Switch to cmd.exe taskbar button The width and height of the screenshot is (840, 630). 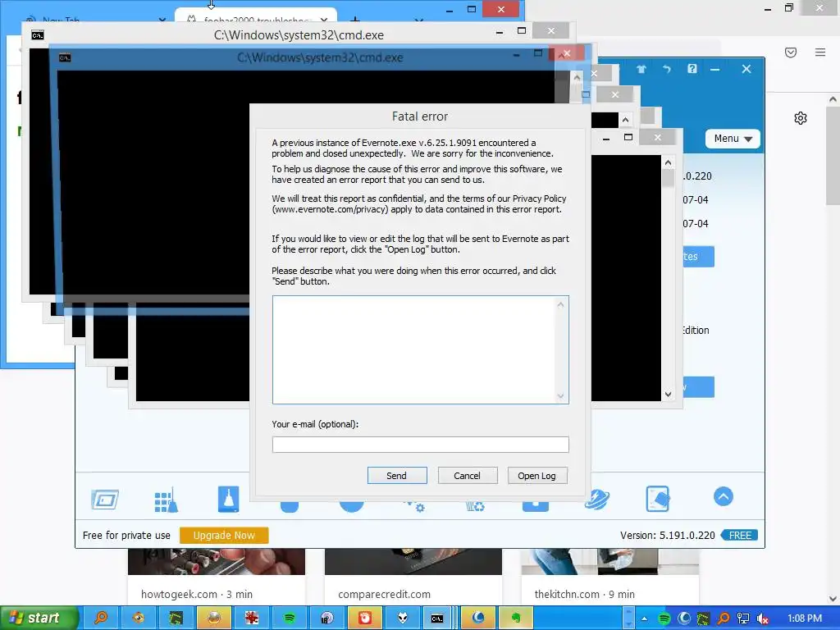coord(438,618)
